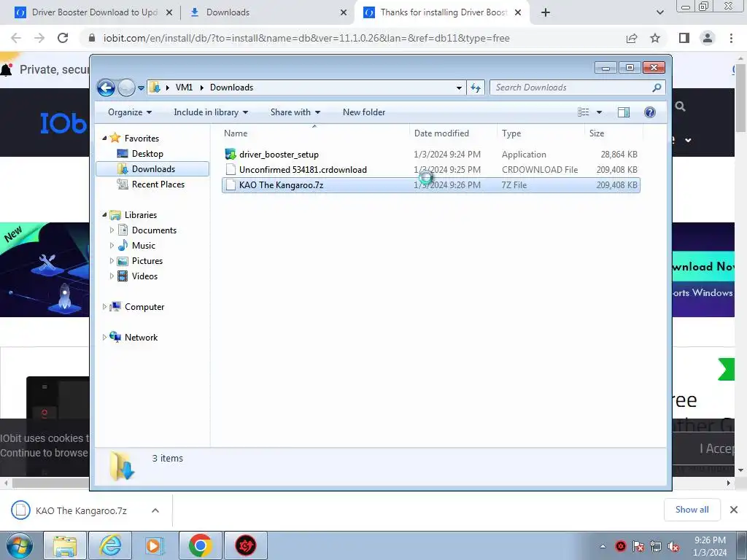The image size is (747, 560).
Task: Expand the Music library
Action: point(112,245)
